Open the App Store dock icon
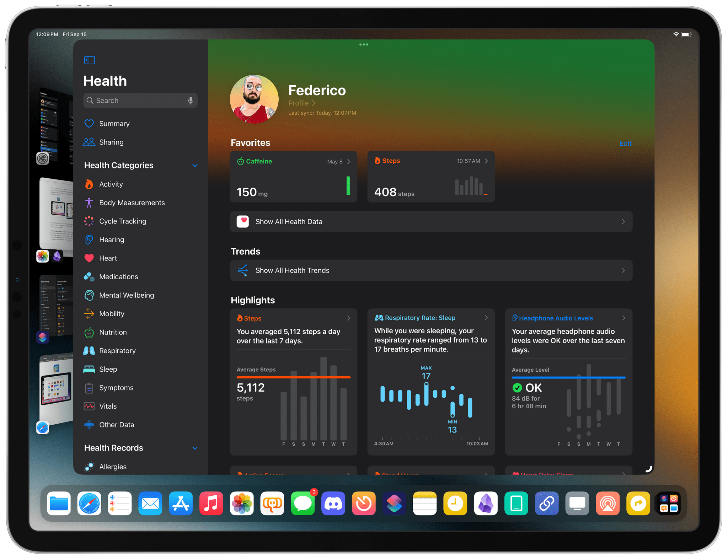 pos(181,504)
